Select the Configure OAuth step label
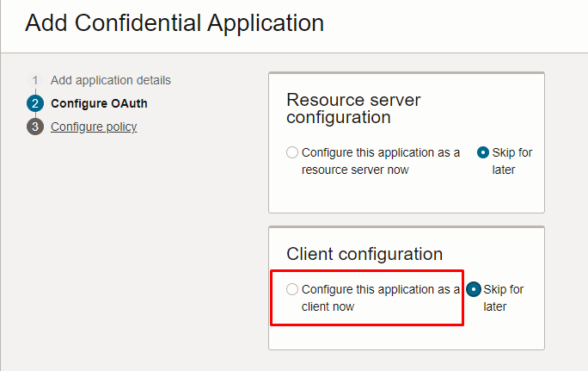The image size is (588, 371). click(x=99, y=103)
